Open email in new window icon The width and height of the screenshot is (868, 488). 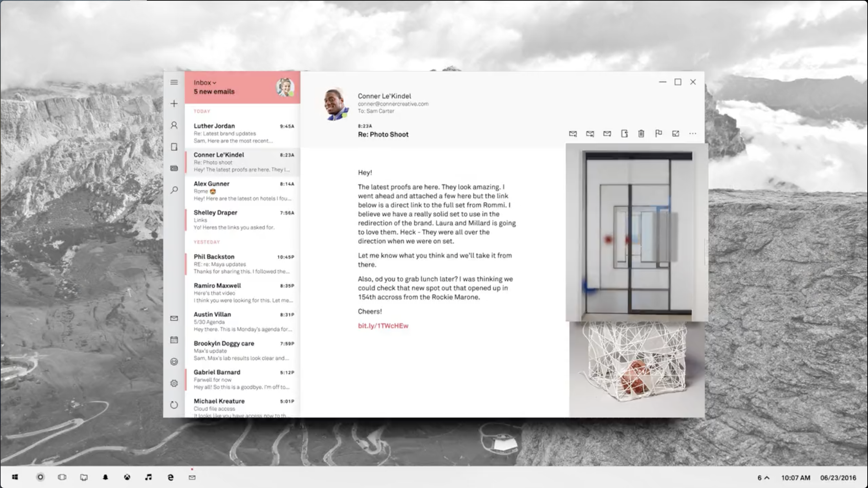tap(676, 134)
